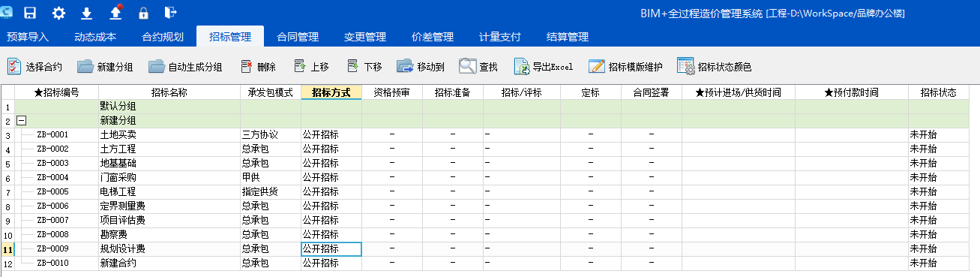Click 合同签署 column header
The image size is (980, 277).
point(651,92)
